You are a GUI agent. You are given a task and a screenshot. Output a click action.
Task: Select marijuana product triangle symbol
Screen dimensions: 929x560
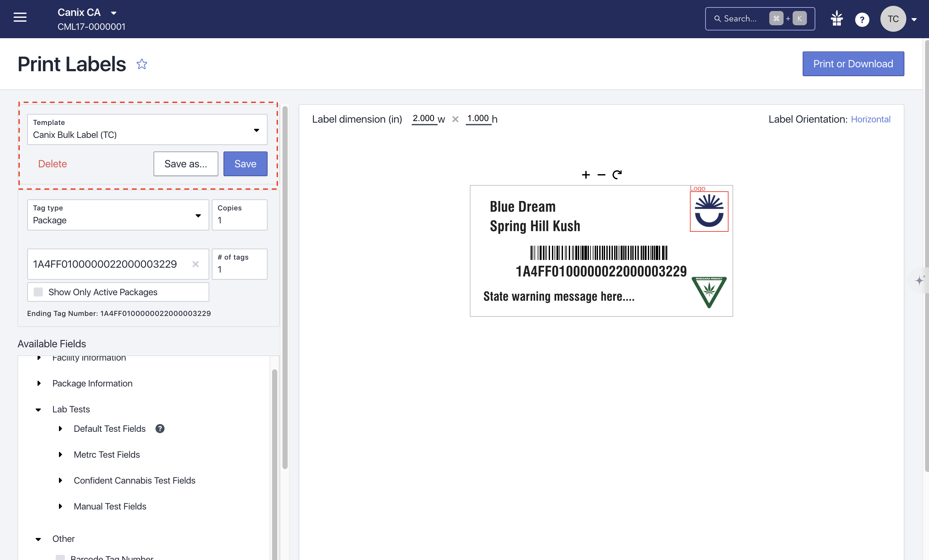tap(709, 292)
